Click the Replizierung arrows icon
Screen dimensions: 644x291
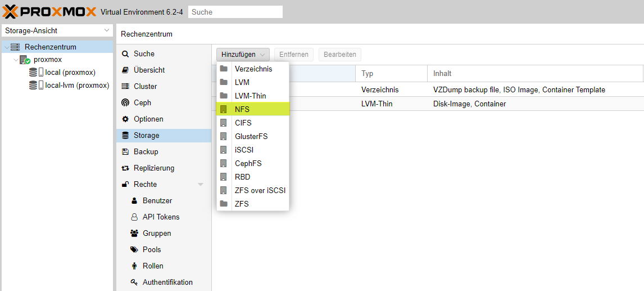pos(125,168)
